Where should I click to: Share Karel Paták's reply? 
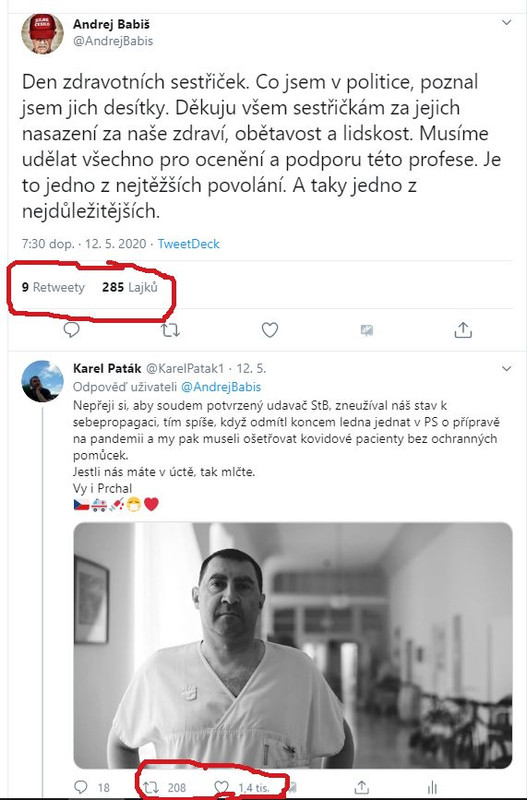(x=361, y=787)
